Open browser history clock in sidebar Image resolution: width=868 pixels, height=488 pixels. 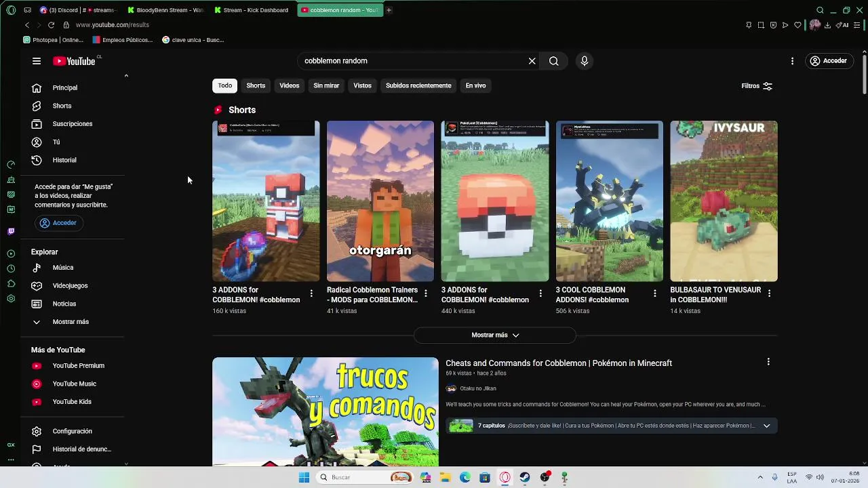click(x=11, y=268)
